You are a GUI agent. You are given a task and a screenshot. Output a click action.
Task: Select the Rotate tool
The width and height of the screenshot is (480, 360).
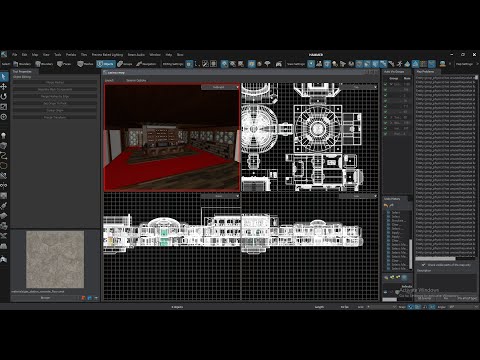tap(4, 96)
